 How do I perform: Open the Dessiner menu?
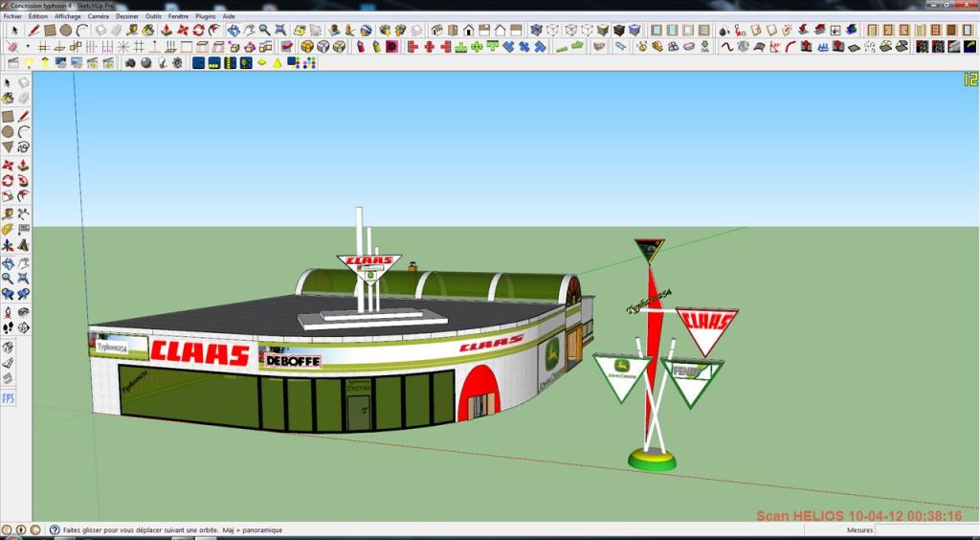[127, 16]
